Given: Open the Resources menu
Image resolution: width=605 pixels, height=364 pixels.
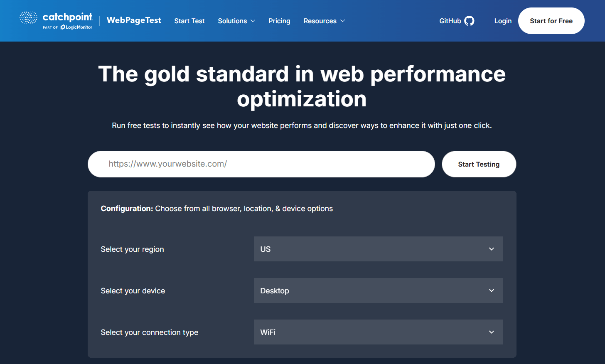Looking at the screenshot, I should coord(320,21).
